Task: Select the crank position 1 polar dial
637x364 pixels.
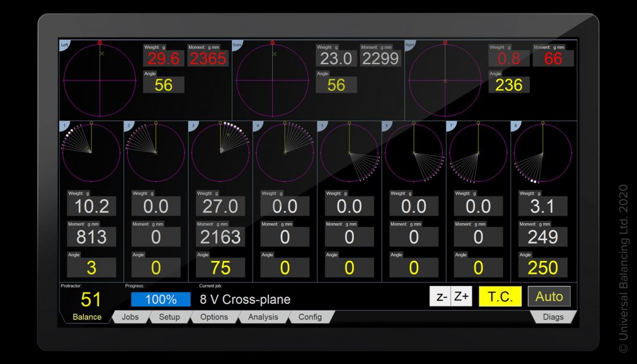Action: 90,153
